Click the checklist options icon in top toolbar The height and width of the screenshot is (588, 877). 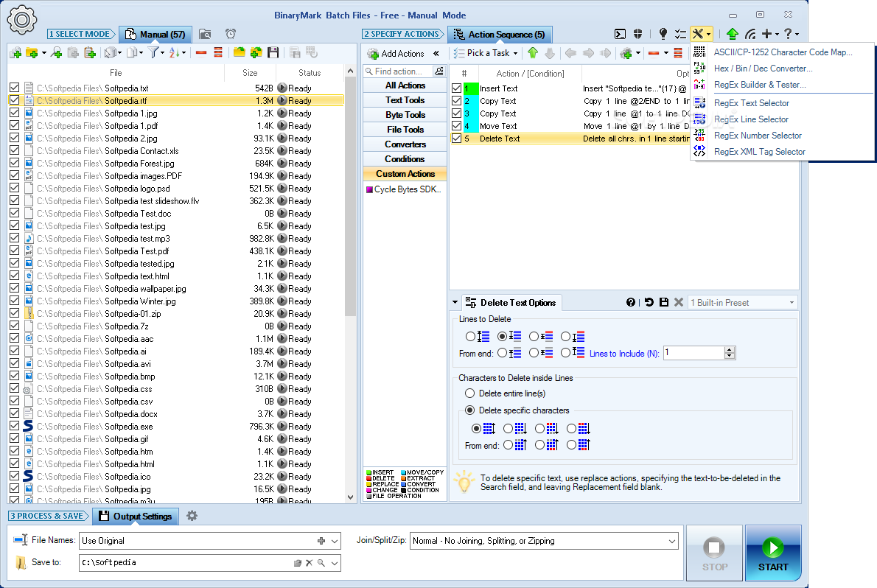point(680,34)
